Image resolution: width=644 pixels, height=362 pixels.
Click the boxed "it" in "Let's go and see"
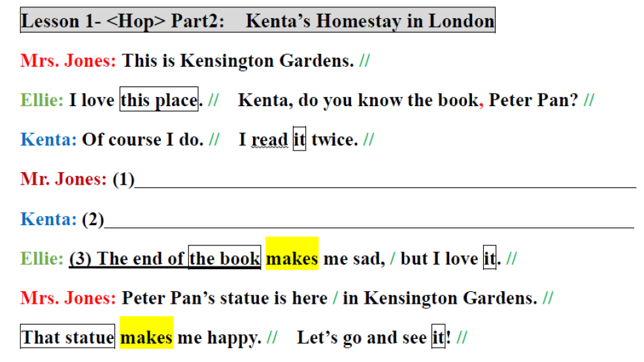coord(438,338)
